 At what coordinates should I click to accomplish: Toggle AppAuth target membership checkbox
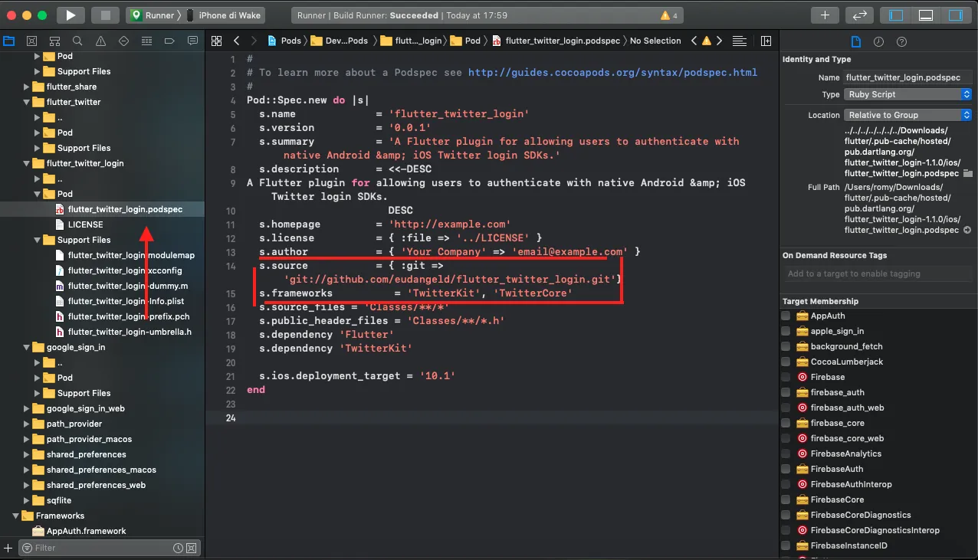pos(786,316)
